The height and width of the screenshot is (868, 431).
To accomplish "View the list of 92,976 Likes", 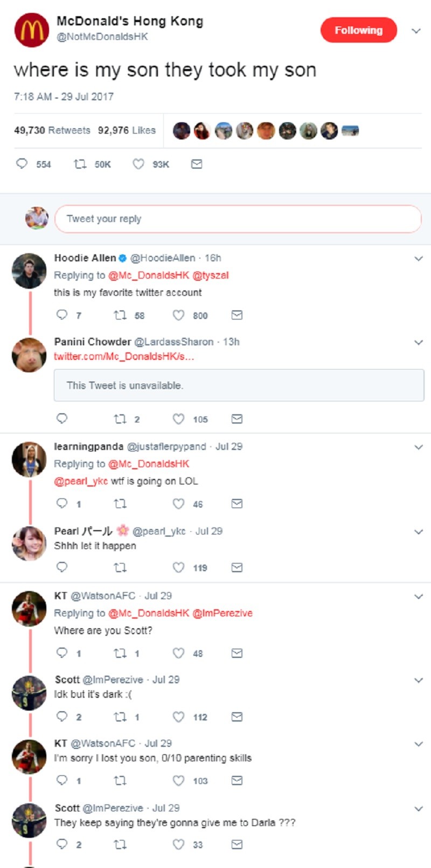I will pos(127,130).
